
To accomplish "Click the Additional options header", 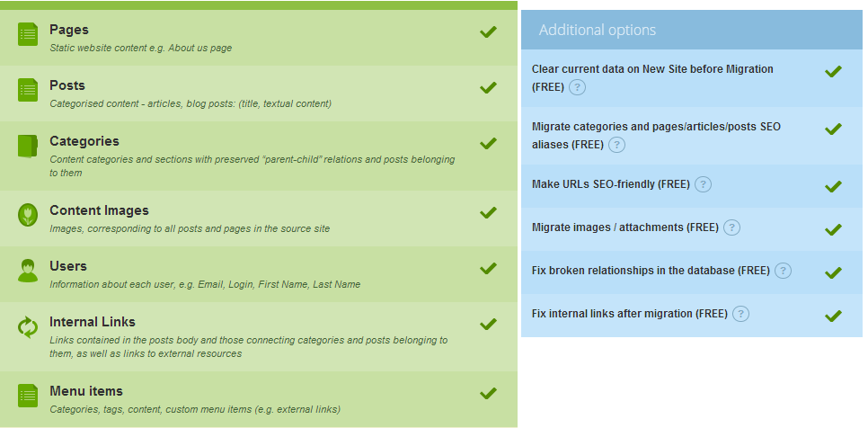I will coord(691,30).
